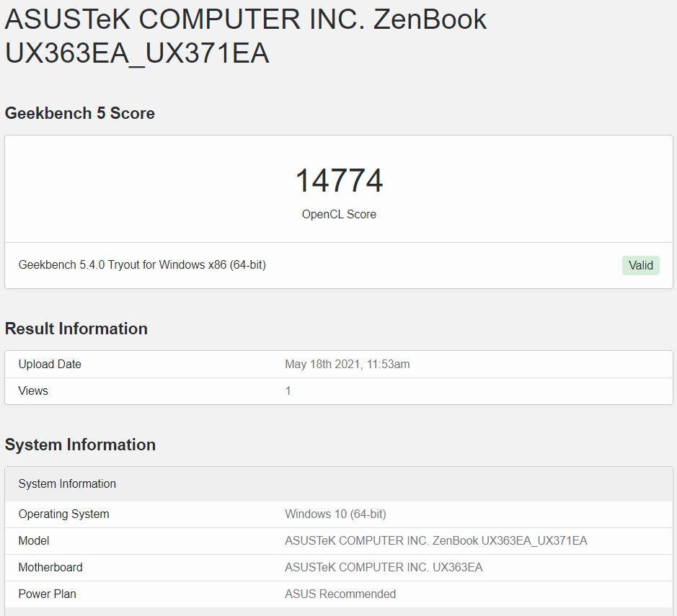The width and height of the screenshot is (677, 616).
Task: Select Geekbench 5.4.0 Tryout version text
Action: point(142,265)
